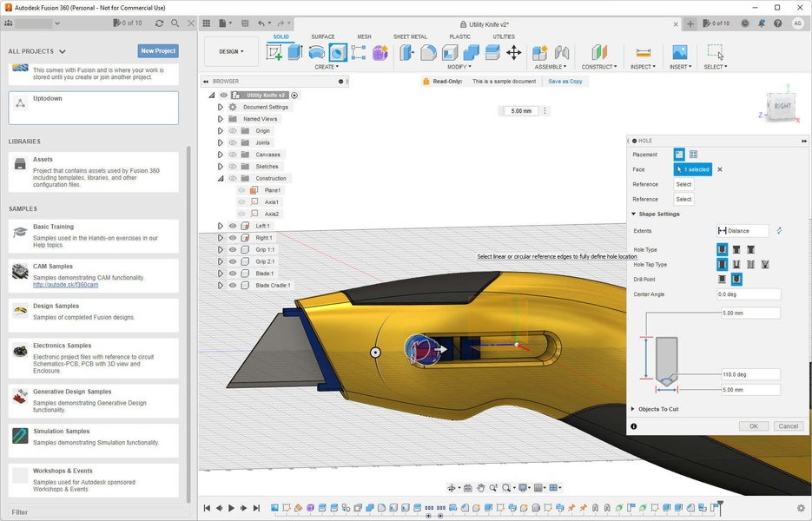Click the Extrude tool icon

[295, 53]
